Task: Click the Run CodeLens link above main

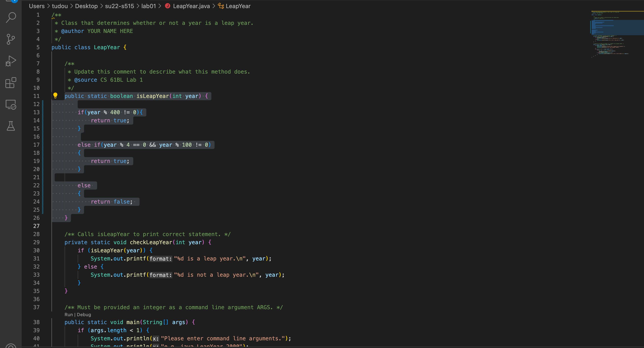Action: click(68, 315)
